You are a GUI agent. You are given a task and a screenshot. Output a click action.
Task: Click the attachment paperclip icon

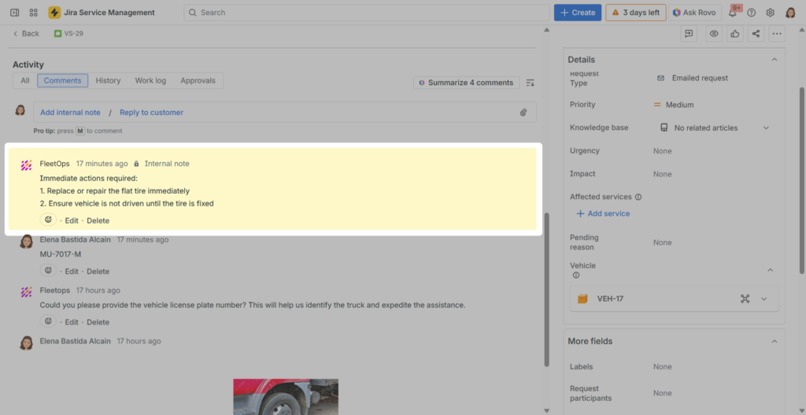[523, 112]
